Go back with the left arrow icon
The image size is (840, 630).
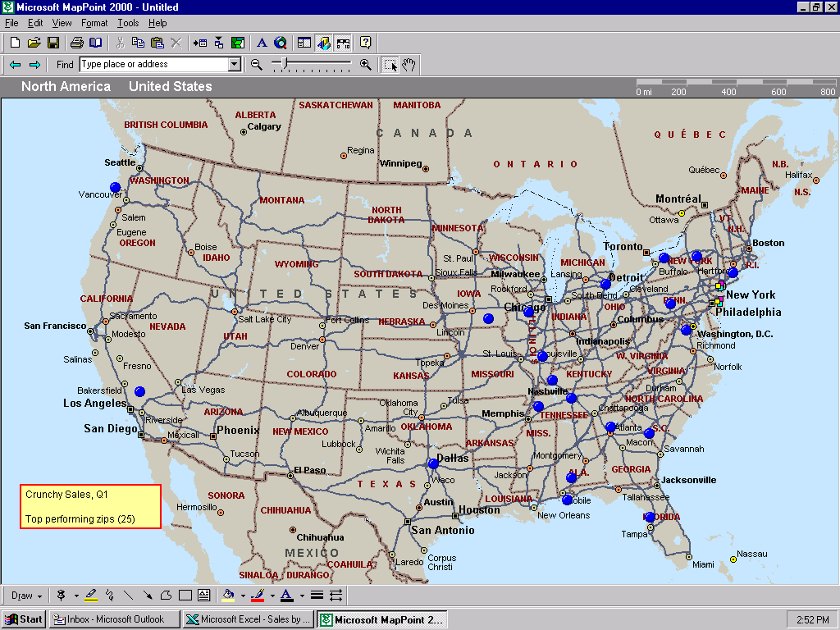[x=15, y=65]
